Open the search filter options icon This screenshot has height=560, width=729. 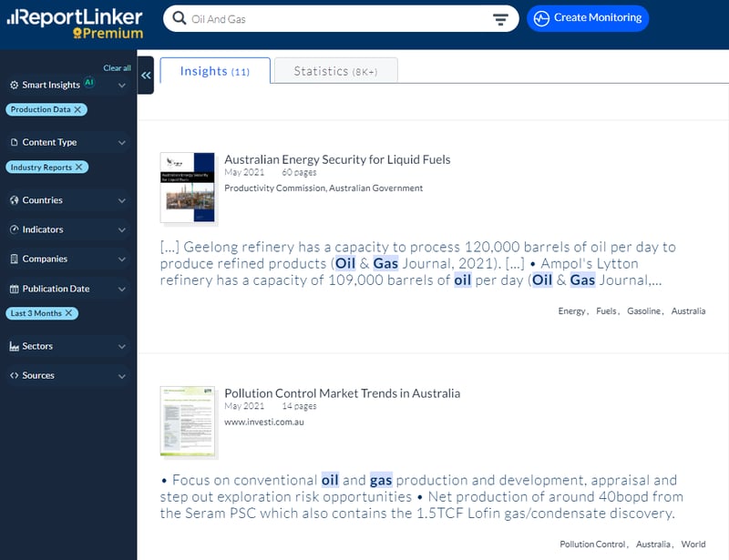pyautogui.click(x=500, y=19)
